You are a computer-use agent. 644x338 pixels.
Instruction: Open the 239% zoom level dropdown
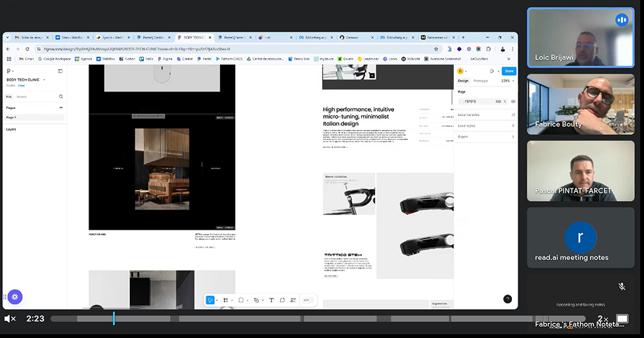506,81
